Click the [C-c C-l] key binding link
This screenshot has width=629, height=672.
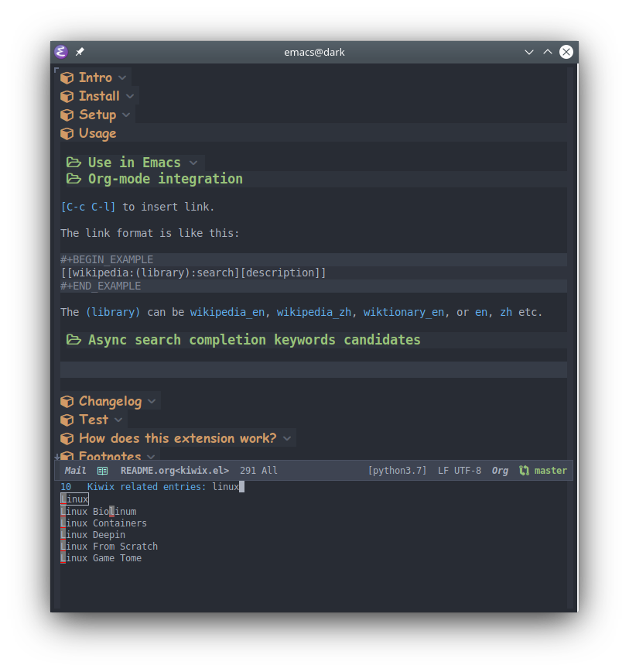88,207
